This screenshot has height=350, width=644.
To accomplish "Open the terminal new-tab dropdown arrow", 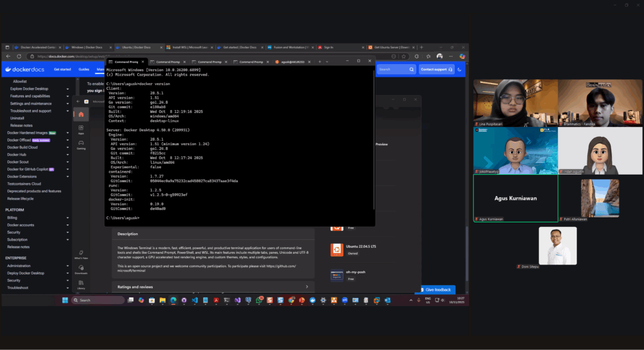I will [x=327, y=62].
